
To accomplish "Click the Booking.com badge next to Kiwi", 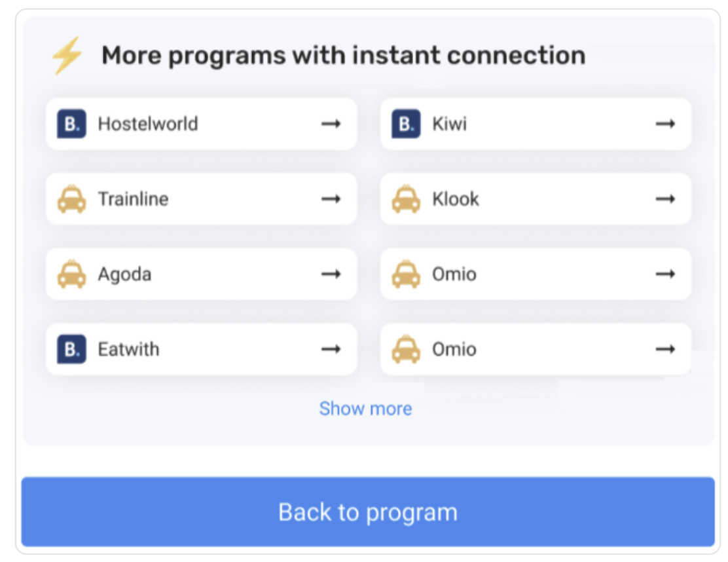I will tap(405, 124).
